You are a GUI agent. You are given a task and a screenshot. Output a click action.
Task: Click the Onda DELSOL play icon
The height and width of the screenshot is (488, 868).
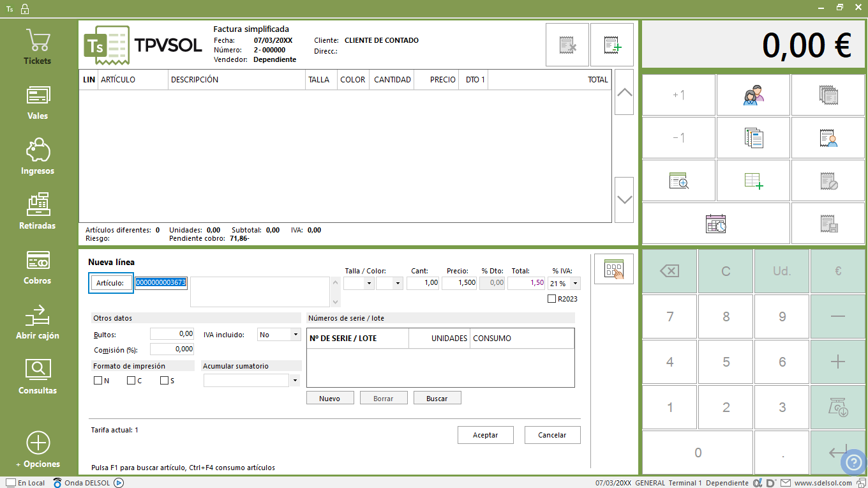point(118,483)
